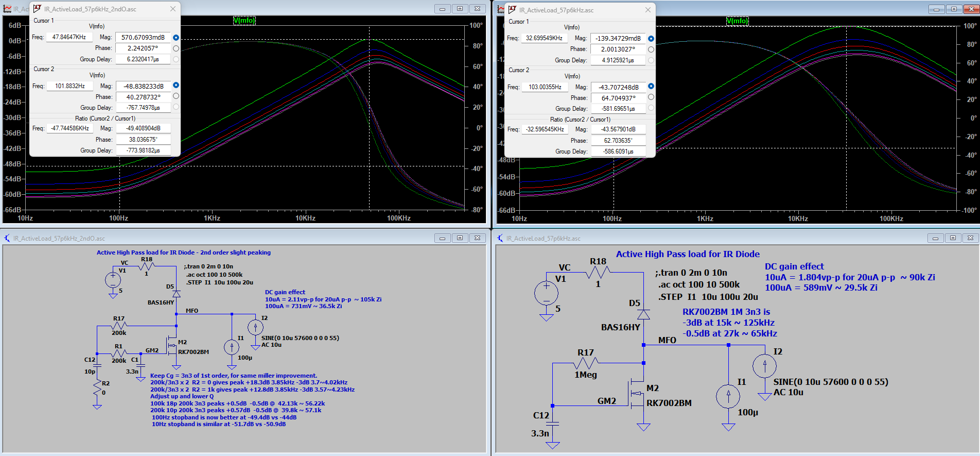980x456 pixels.
Task: Select Cursor 2 Phase radio in 2ndO dialog
Action: [x=176, y=96]
